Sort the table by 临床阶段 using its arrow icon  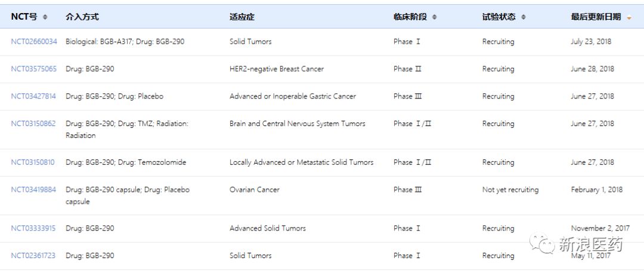point(434,17)
